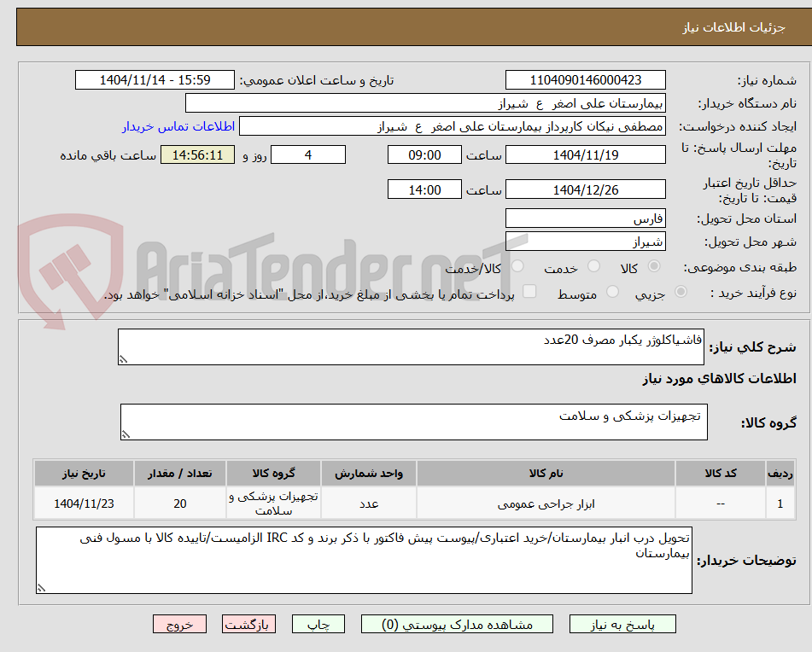Image resolution: width=812 pixels, height=652 pixels.
Task: Select the جزیی purchase type radio
Action: [x=681, y=292]
